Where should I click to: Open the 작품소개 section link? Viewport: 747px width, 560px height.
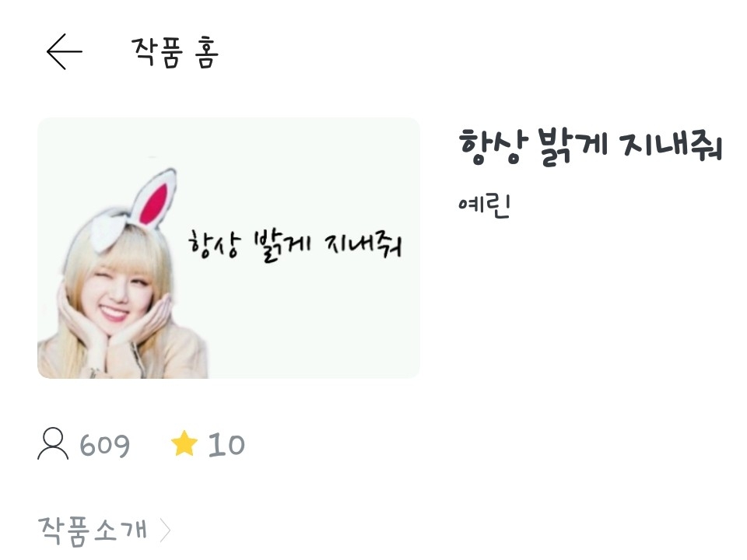(x=93, y=530)
